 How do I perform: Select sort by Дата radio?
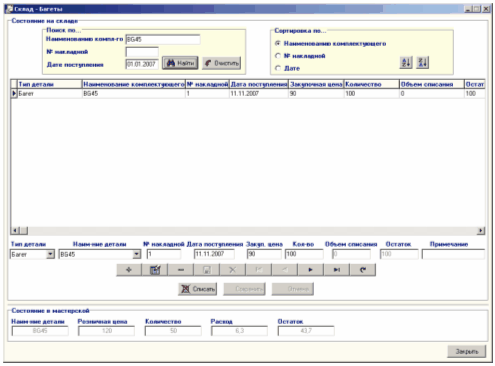coord(278,68)
